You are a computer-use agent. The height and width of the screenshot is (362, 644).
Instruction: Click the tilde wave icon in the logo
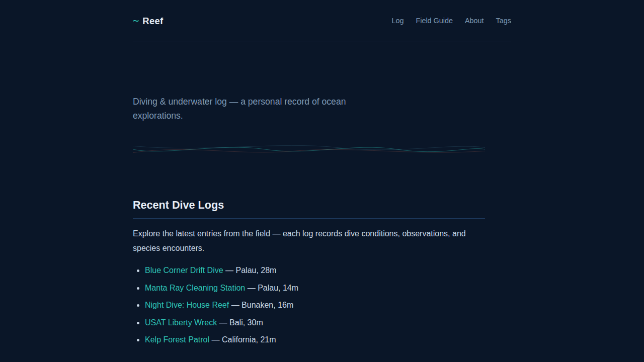tap(136, 21)
